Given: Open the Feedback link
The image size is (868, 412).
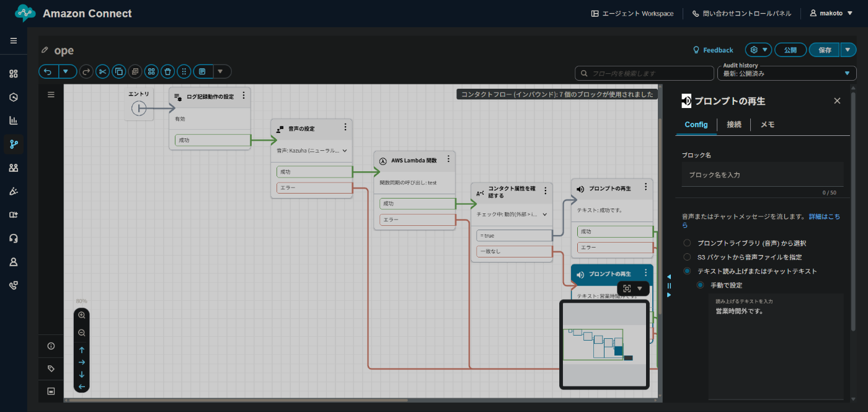Looking at the screenshot, I should coord(713,50).
